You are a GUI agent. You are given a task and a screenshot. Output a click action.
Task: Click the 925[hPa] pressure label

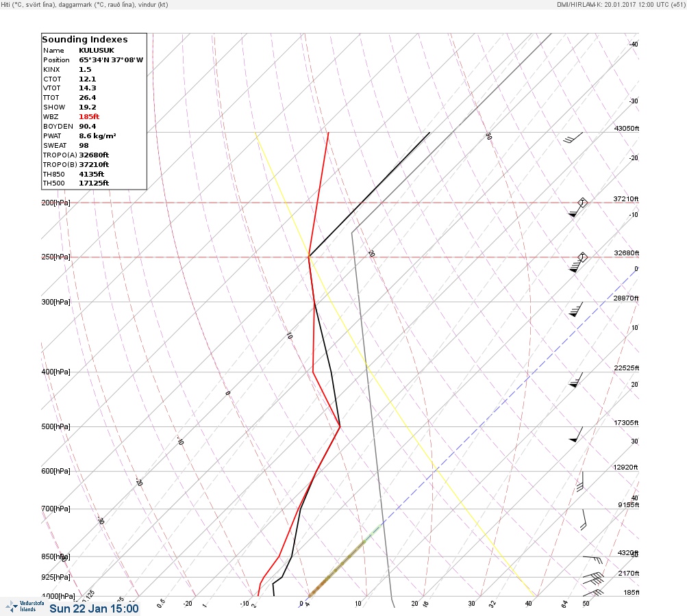pyautogui.click(x=55, y=577)
